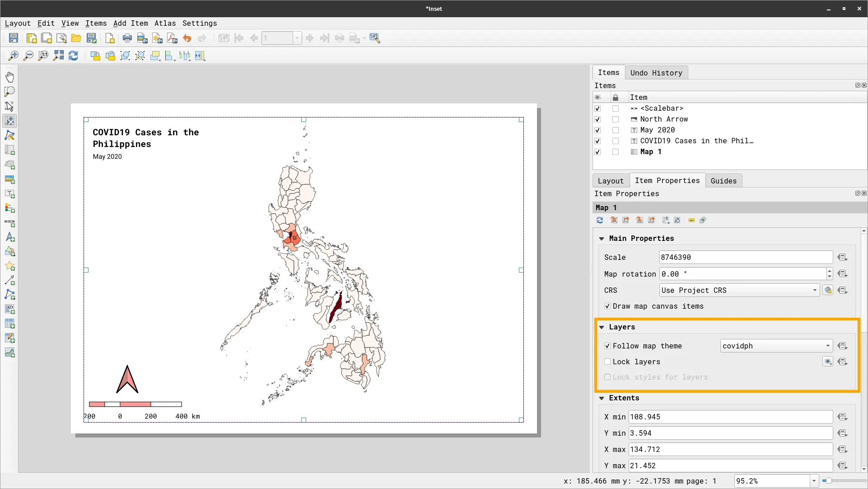Uncheck Follow map theme checkbox
The image size is (868, 489).
coord(607,346)
